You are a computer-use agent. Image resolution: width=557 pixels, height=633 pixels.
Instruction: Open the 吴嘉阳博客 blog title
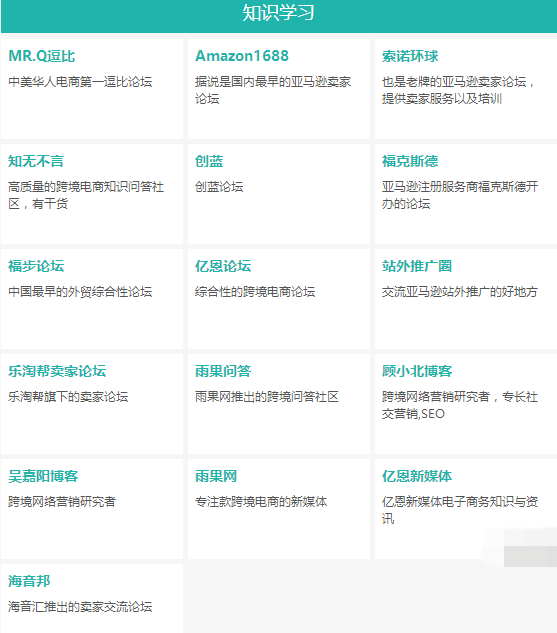pyautogui.click(x=43, y=476)
